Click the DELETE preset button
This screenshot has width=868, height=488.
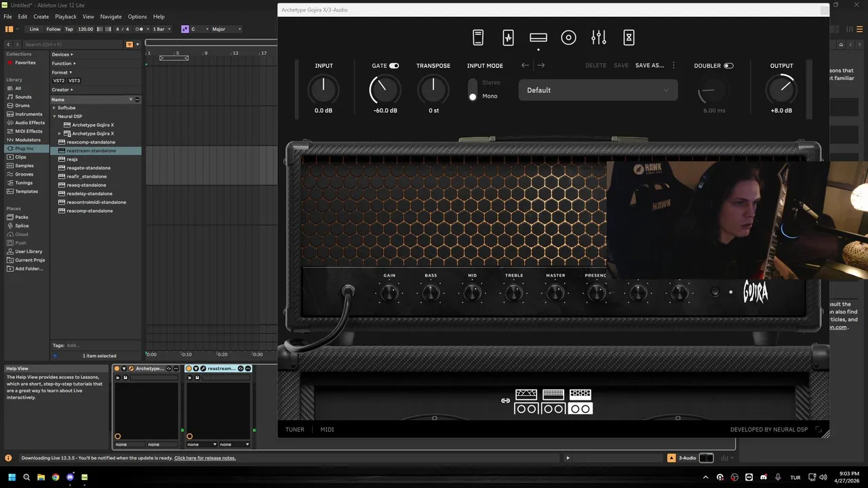[596, 66]
